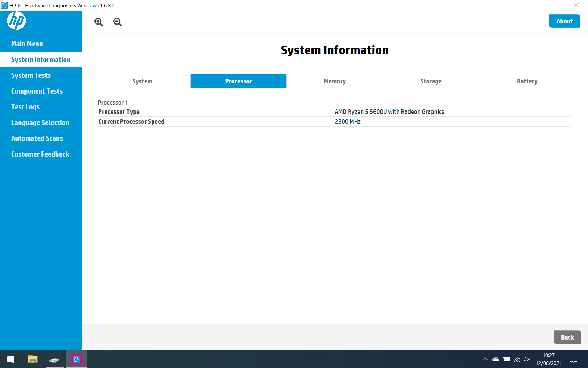Switch to the Memory tab

tap(335, 81)
